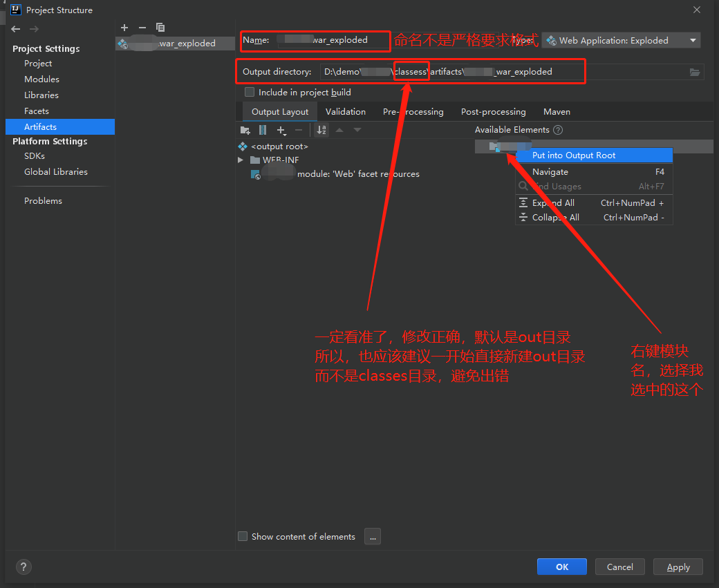The height and width of the screenshot is (588, 719).
Task: Expand the WEB-INF folder node
Action: coord(241,160)
